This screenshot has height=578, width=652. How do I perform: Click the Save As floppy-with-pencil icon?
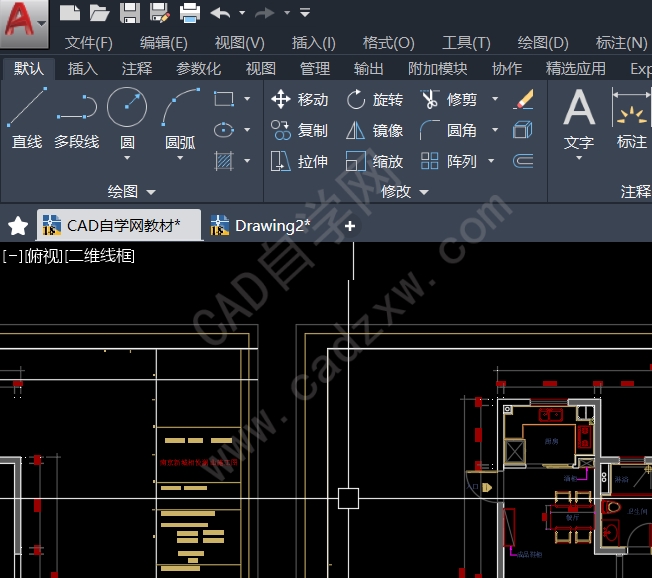pyautogui.click(x=160, y=12)
